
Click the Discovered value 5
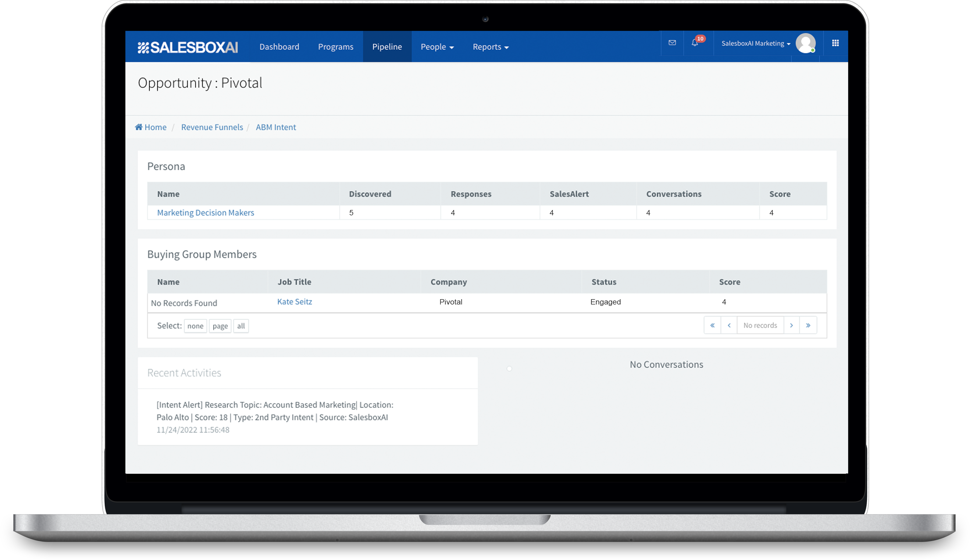click(351, 213)
